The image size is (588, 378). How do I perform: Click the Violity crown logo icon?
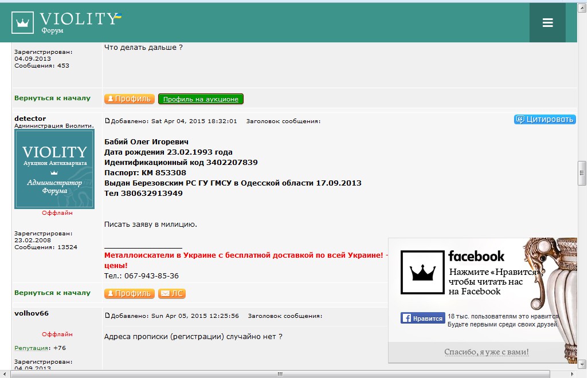click(22, 22)
